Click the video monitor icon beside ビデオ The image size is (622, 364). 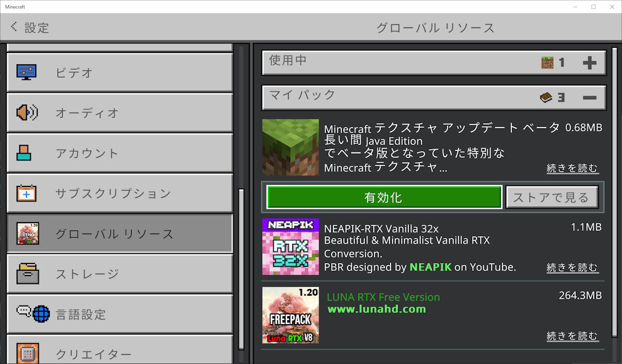(x=26, y=72)
